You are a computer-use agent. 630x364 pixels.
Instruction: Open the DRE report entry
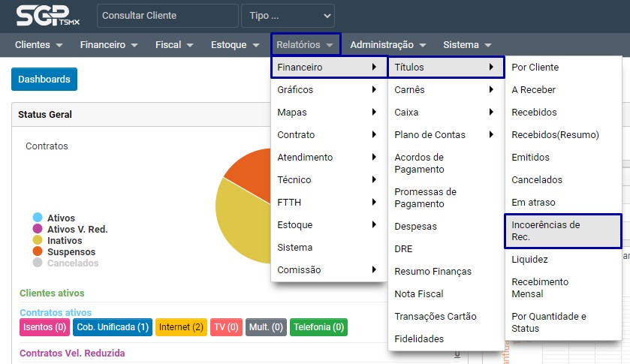coord(403,249)
